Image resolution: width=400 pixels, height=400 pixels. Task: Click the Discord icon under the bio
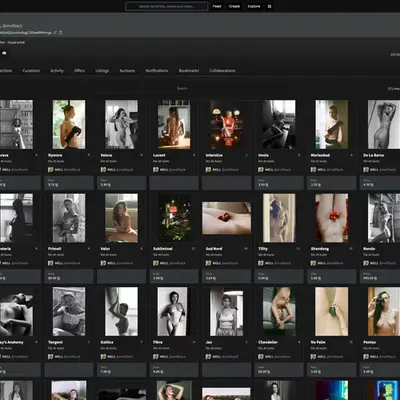click(x=4, y=53)
